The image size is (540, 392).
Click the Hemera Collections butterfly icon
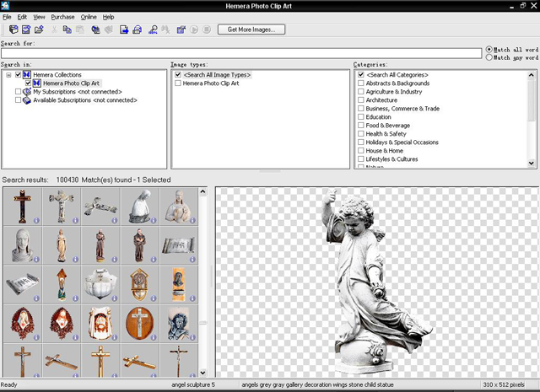pyautogui.click(x=27, y=75)
